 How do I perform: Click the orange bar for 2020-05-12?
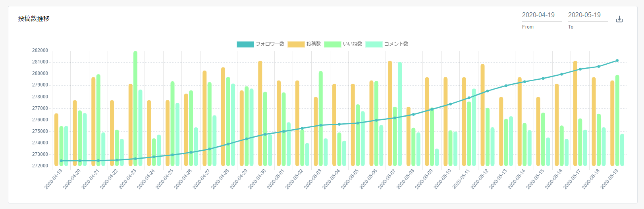(x=482, y=115)
